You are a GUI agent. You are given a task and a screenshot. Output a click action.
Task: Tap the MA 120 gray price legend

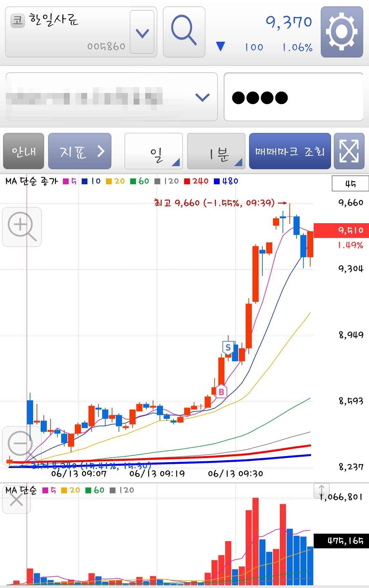pyautogui.click(x=167, y=181)
